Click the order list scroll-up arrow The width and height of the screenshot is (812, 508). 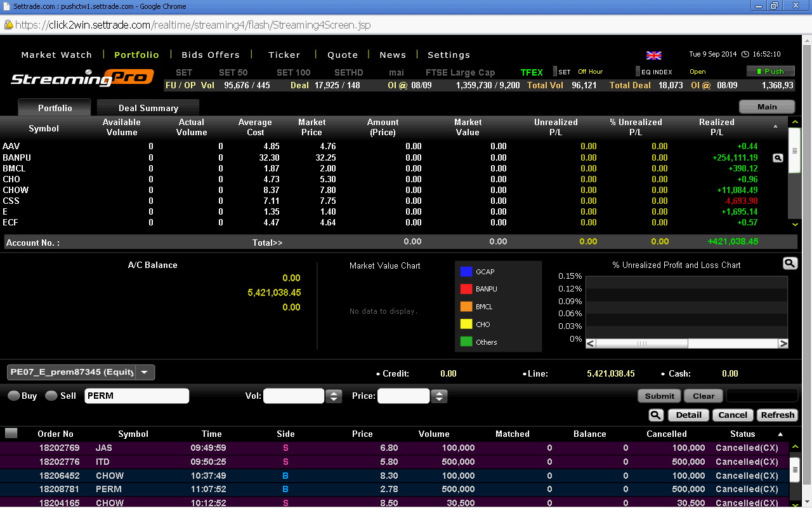(794, 447)
